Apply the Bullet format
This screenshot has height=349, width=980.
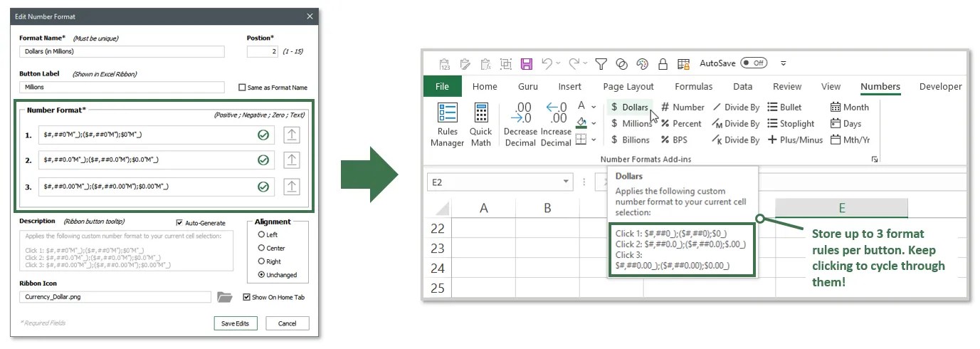tap(784, 107)
